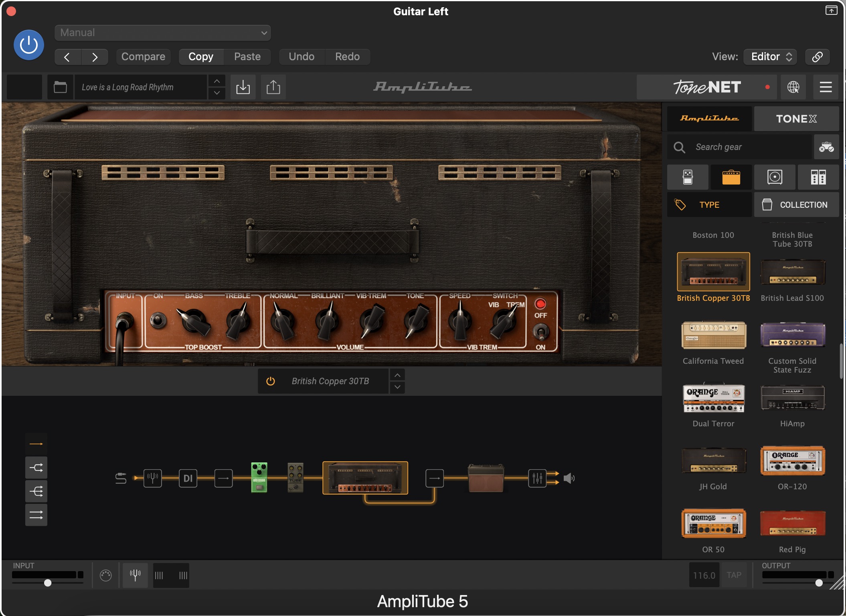Select previous amp model with up chevron
Viewport: 846px width, 616px height.
(397, 375)
